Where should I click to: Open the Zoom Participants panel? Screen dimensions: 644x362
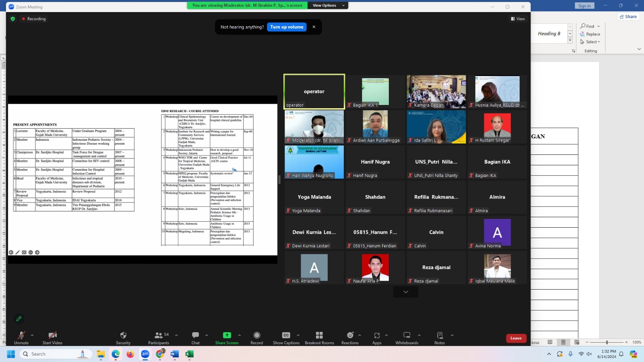click(159, 337)
